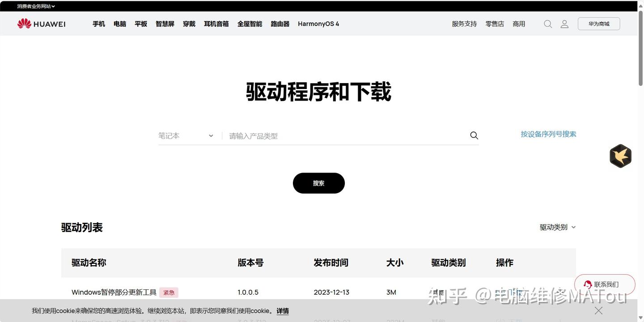Close the cookie notice banner
The width and height of the screenshot is (644, 322).
(x=598, y=310)
